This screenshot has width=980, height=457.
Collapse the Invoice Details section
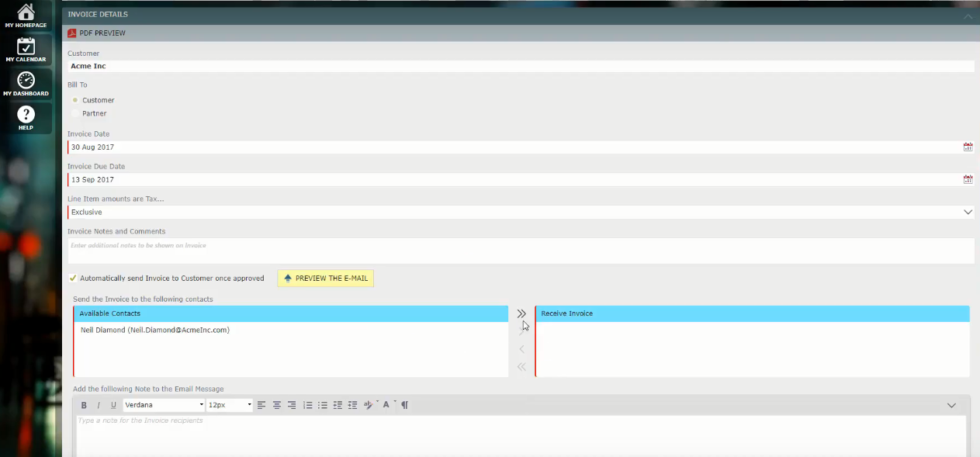pos(968,16)
